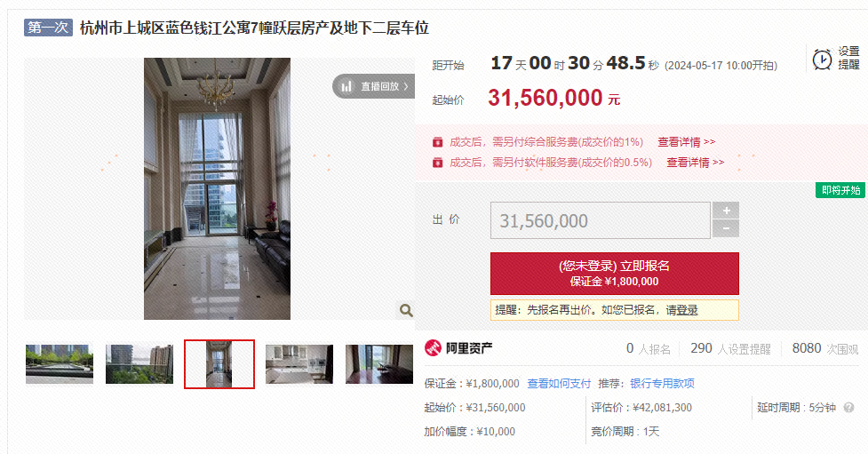This screenshot has width=868, height=454.
Task: Open 银行专用款项 link
Action: pyautogui.click(x=662, y=383)
